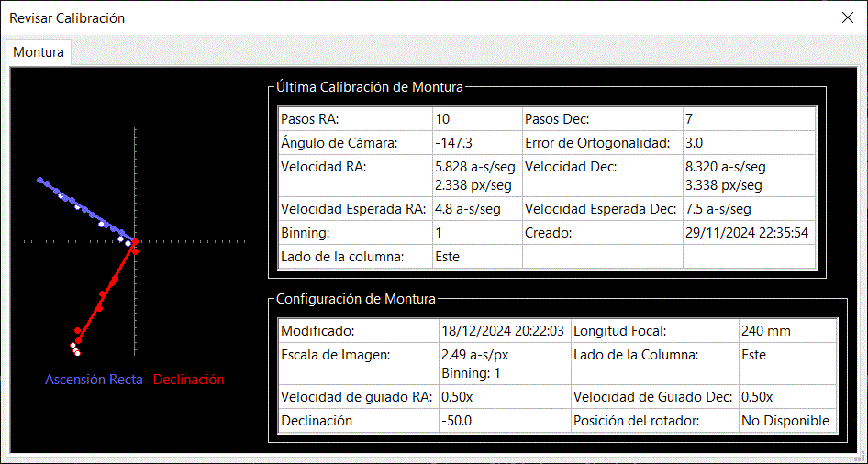Click the Velocidad de Guiado Dec label

(x=652, y=397)
